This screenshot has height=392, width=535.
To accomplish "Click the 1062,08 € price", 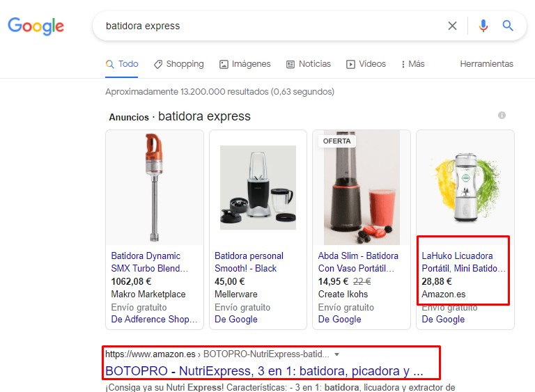I will (x=132, y=281).
